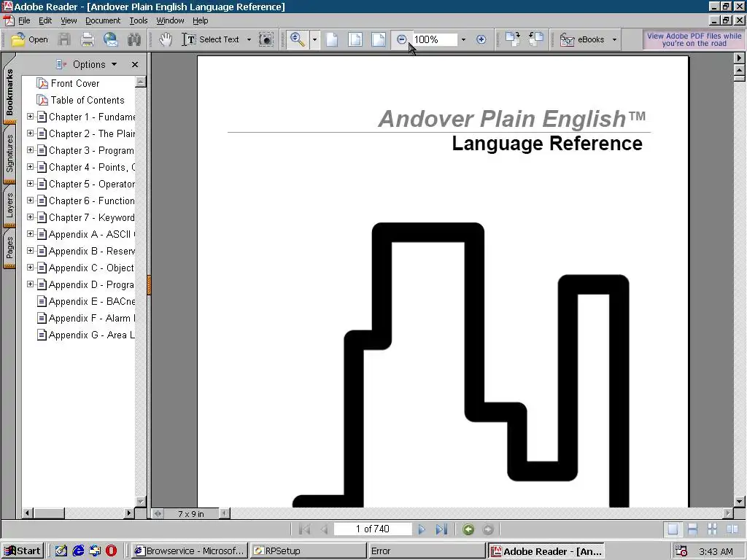Screen dimensions: 747x560
Task: Open the eBooks dropdown arrow
Action: (614, 39)
